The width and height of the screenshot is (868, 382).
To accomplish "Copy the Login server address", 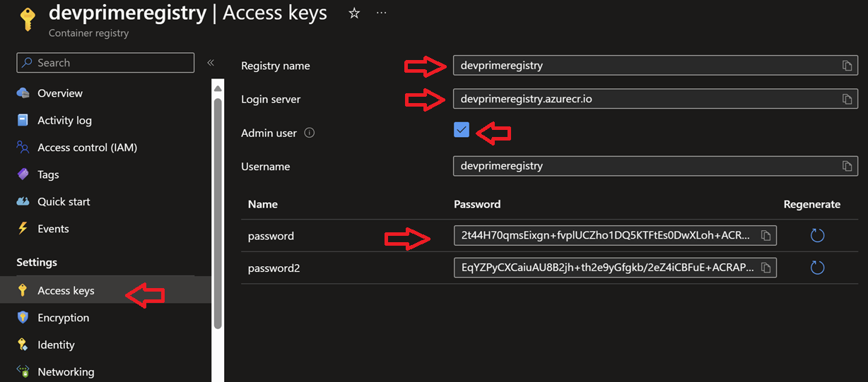I will [x=847, y=100].
